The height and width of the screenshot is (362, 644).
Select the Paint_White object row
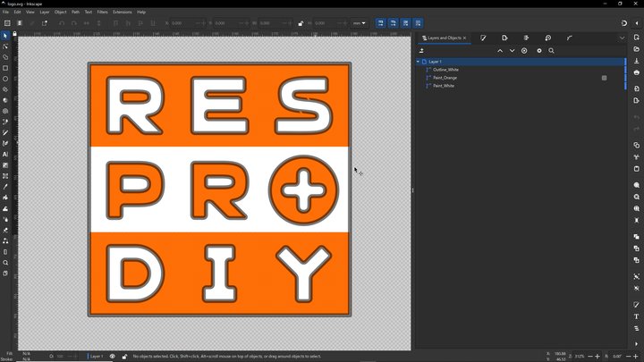coord(521,86)
